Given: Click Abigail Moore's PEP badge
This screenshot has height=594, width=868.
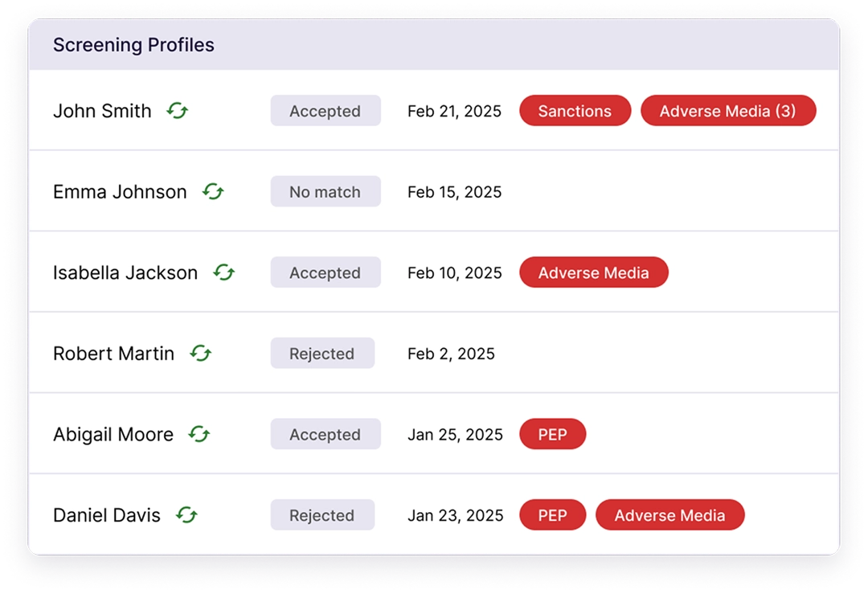Looking at the screenshot, I should (x=552, y=435).
